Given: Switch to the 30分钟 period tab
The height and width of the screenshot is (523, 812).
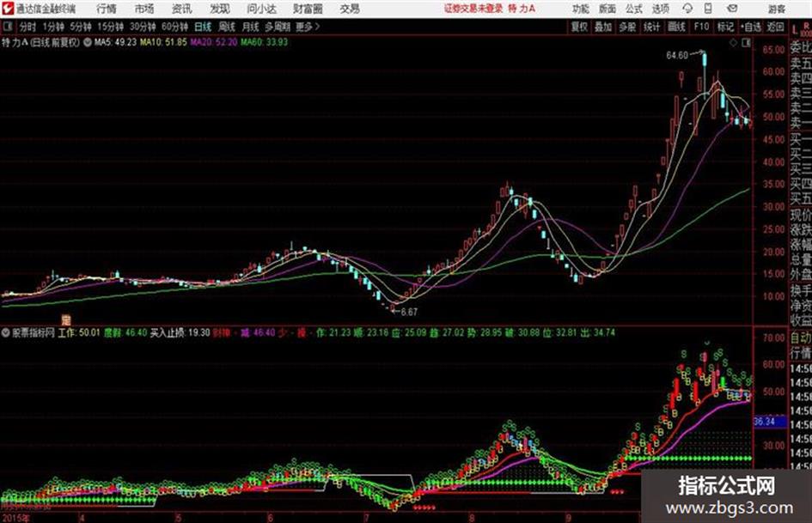Looking at the screenshot, I should 143,27.
